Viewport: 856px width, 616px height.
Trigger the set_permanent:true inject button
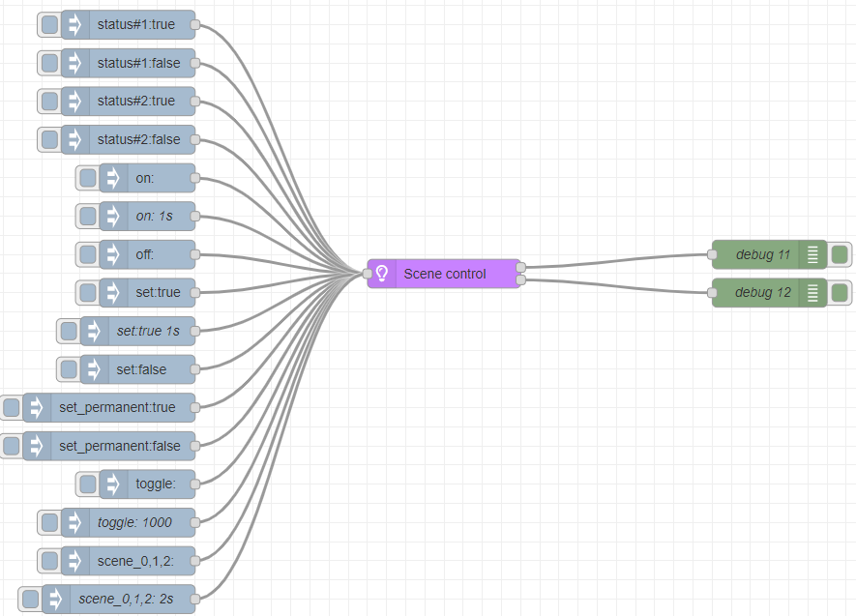click(12, 407)
